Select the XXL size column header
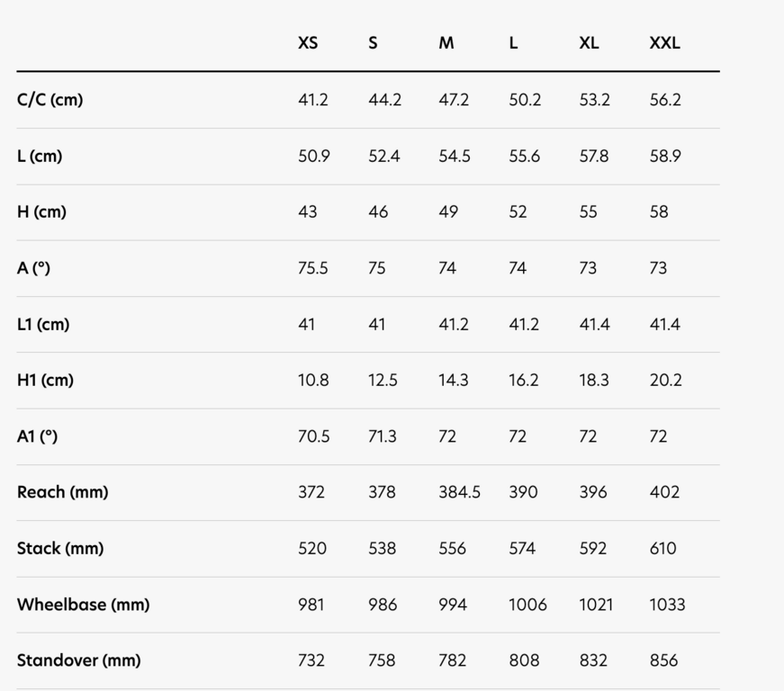The image size is (784, 691). pyautogui.click(x=664, y=43)
